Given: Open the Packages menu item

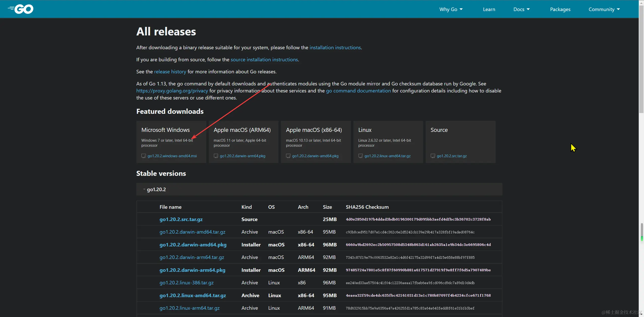Looking at the screenshot, I should coord(560,9).
